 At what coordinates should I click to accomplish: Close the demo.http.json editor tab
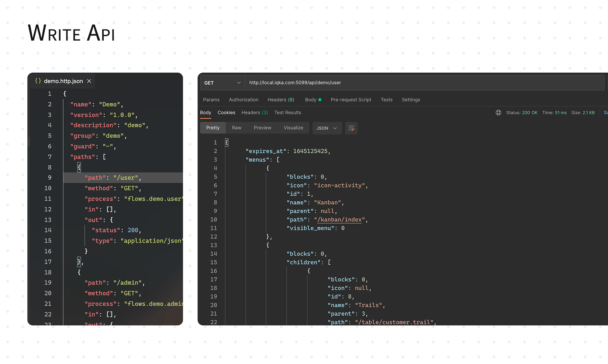(x=89, y=81)
